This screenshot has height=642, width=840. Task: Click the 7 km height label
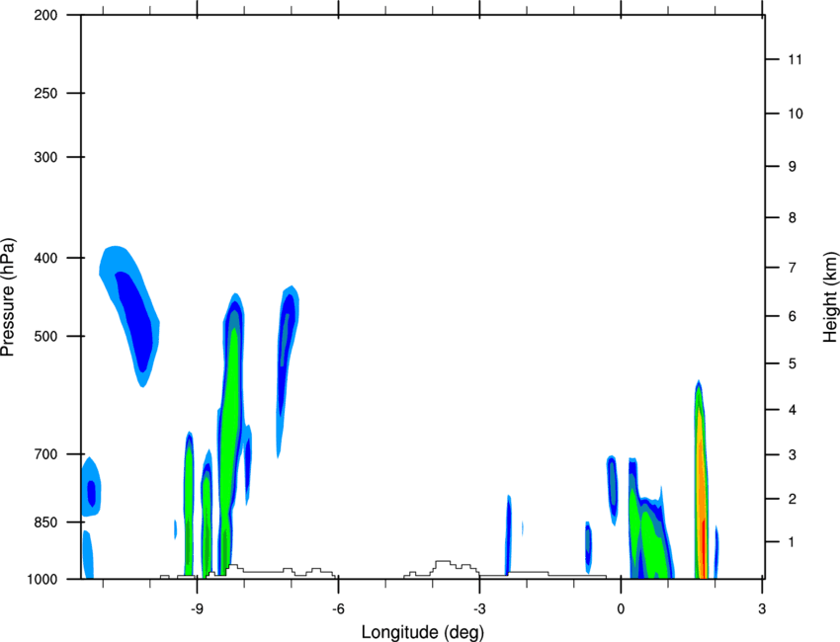click(792, 268)
